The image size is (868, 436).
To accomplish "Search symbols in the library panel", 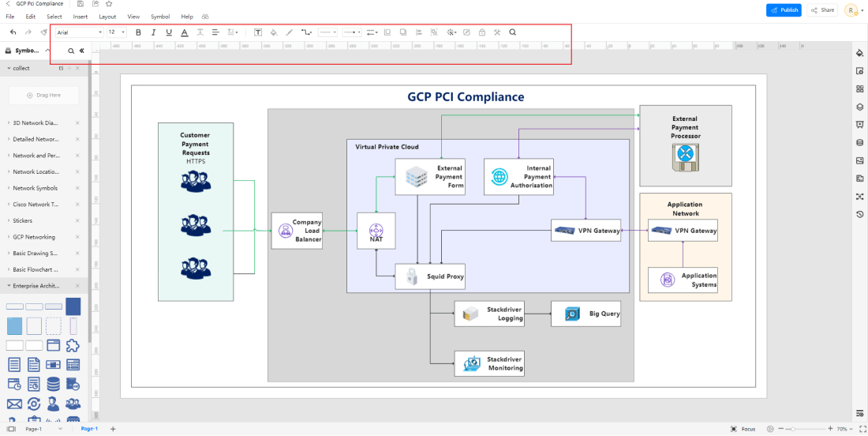I will tap(71, 51).
